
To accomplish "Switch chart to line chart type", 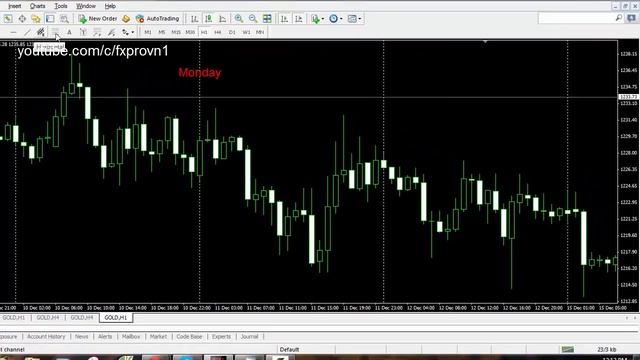I will (x=222, y=19).
